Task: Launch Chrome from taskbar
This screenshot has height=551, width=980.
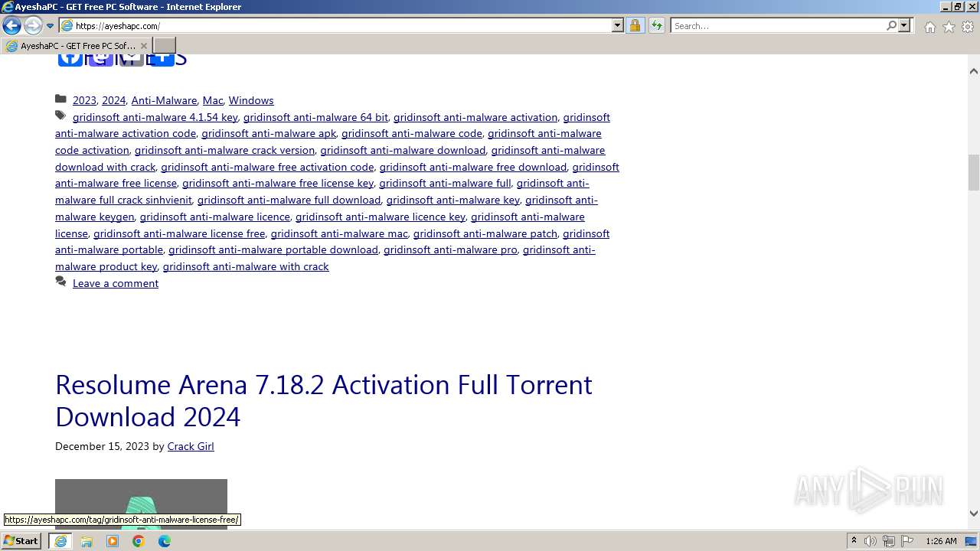Action: (139, 541)
